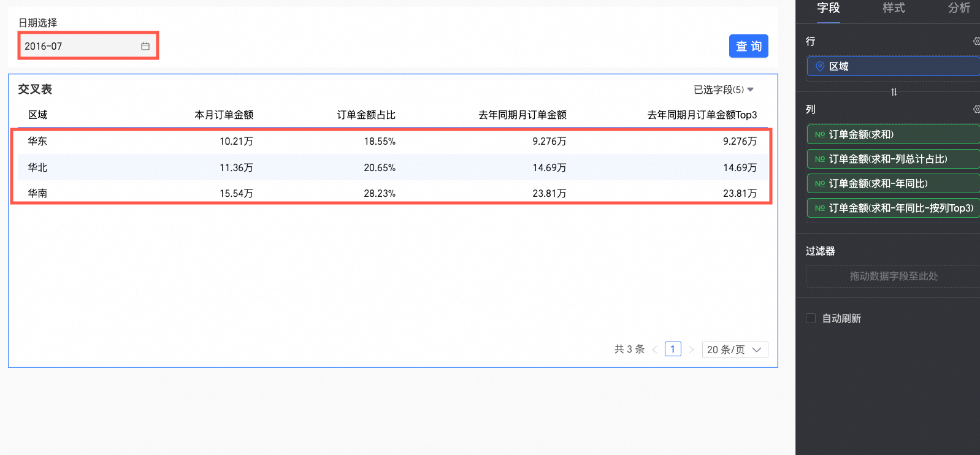Click the row settings gear icon
This screenshot has height=455, width=980.
[976, 41]
